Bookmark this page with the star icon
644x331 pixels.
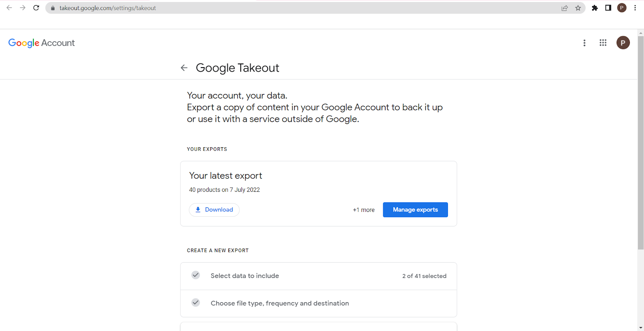tap(578, 8)
